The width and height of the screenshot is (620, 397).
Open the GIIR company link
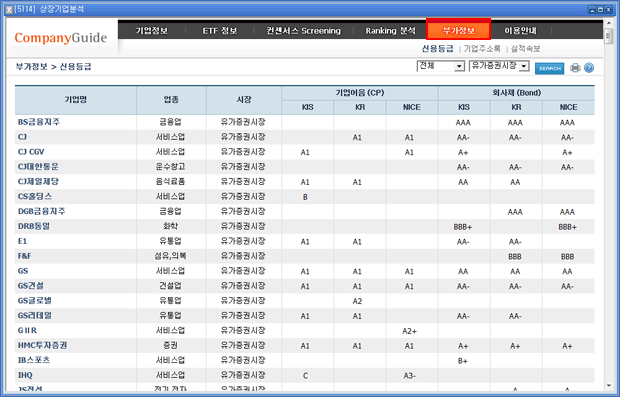coord(27,331)
